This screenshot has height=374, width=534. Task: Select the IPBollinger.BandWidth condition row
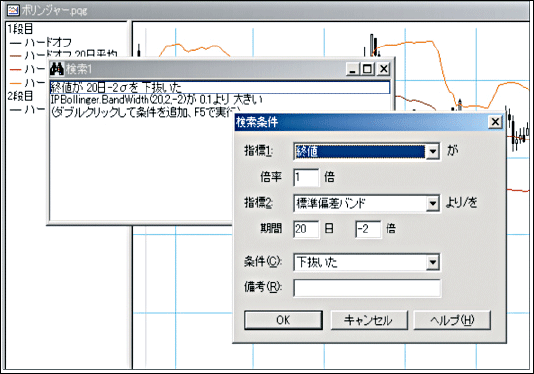[x=220, y=99]
